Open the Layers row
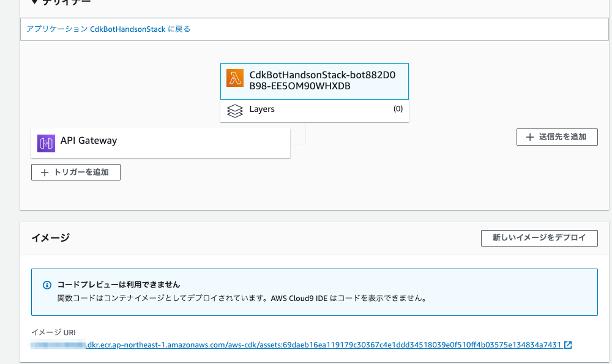Image resolution: width=612 pixels, height=364 pixels. [x=315, y=111]
